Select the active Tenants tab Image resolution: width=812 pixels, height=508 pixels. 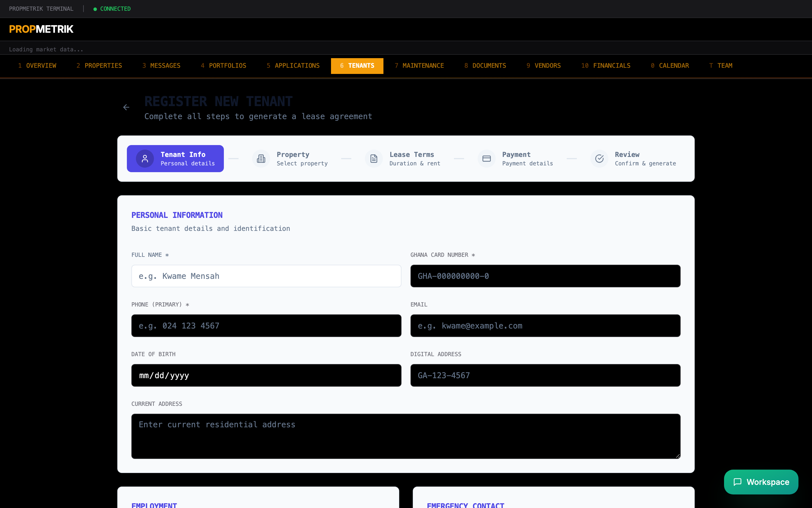coord(357,65)
